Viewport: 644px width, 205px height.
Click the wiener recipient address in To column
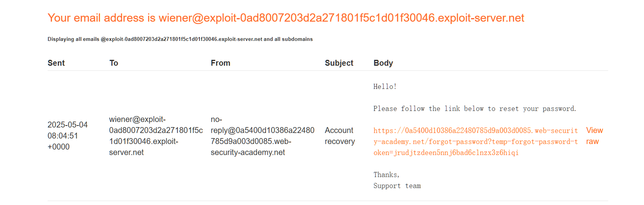coord(156,136)
